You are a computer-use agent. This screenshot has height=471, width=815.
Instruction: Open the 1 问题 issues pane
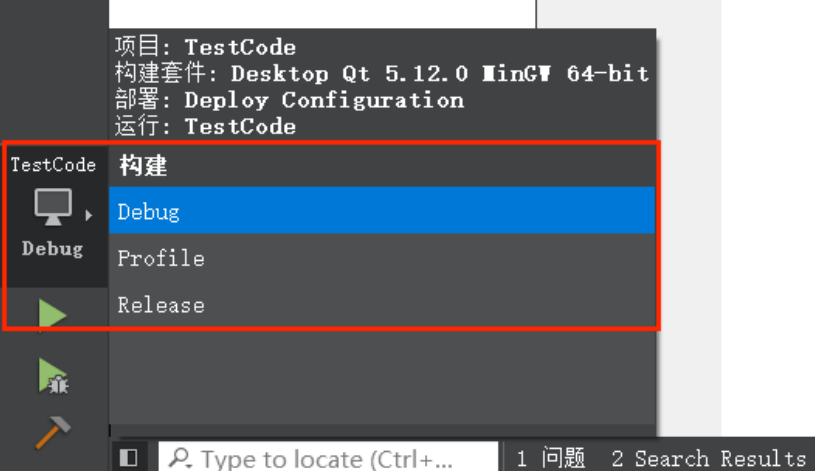click(550, 459)
